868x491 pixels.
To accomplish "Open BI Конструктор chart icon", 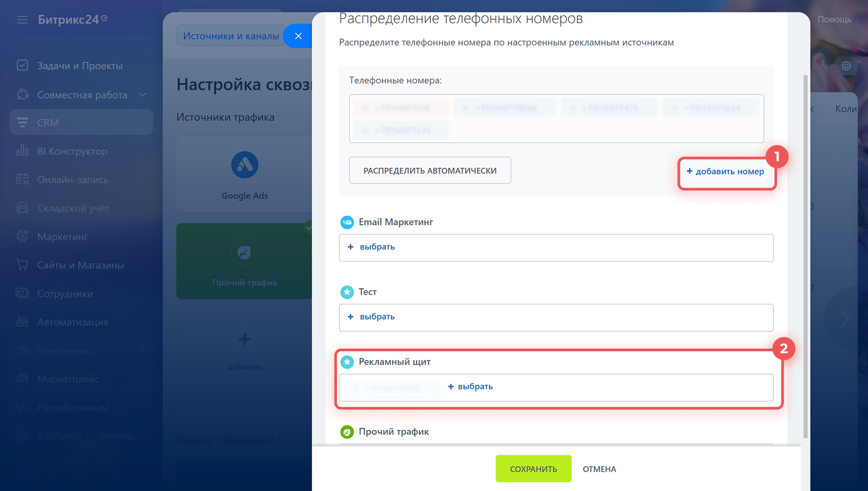I will pyautogui.click(x=22, y=151).
